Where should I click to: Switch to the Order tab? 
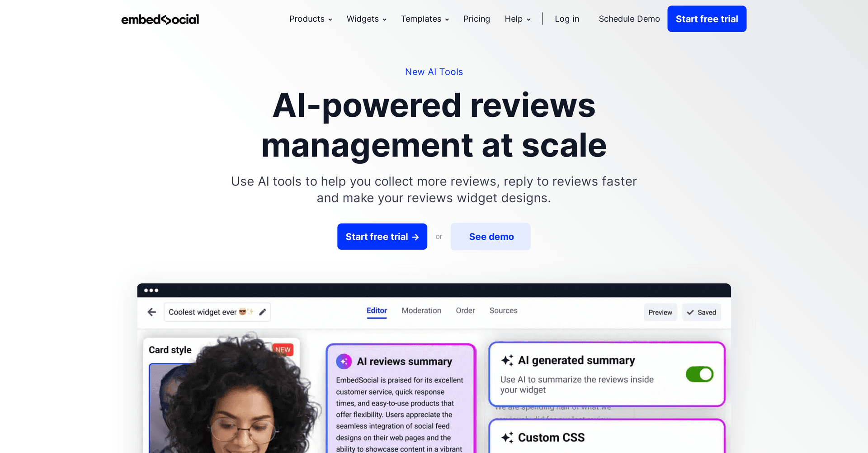[x=465, y=310]
